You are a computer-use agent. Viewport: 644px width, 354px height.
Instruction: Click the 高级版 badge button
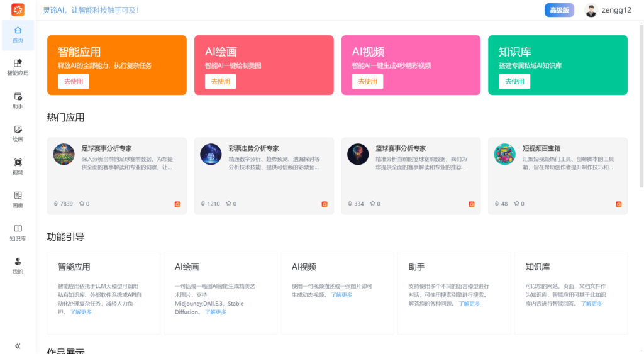click(x=559, y=10)
